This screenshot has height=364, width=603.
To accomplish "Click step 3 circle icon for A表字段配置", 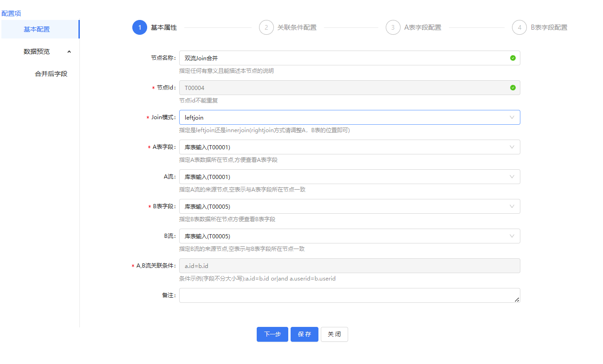I will click(393, 27).
